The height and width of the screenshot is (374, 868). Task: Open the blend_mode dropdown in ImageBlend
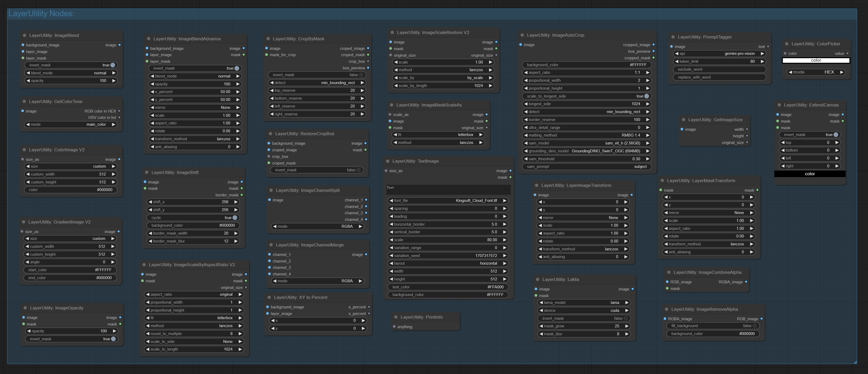(x=71, y=73)
